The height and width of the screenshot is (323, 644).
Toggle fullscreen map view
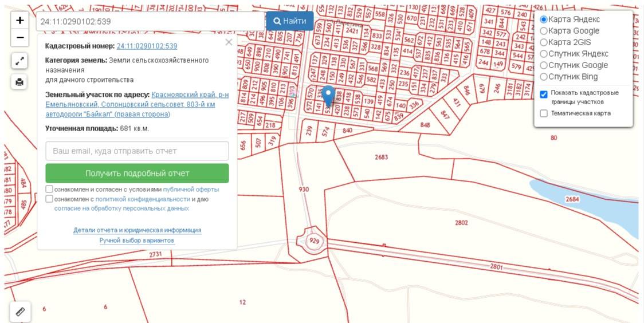[19, 61]
